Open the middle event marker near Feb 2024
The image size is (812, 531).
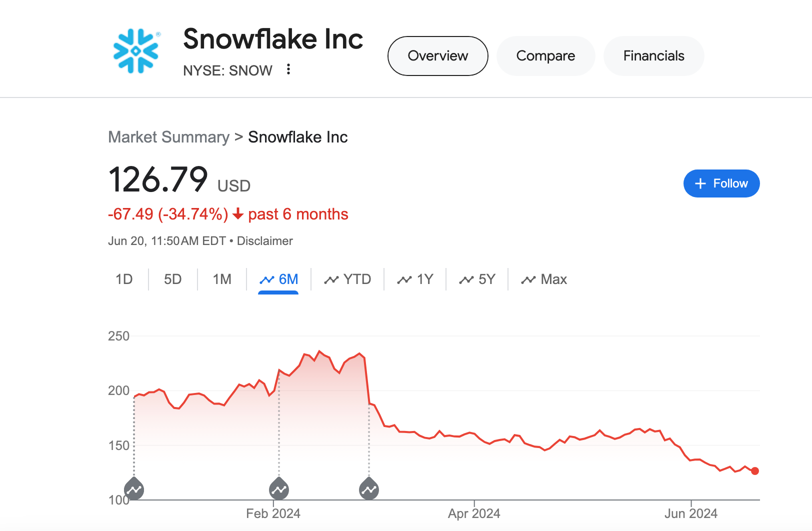278,489
